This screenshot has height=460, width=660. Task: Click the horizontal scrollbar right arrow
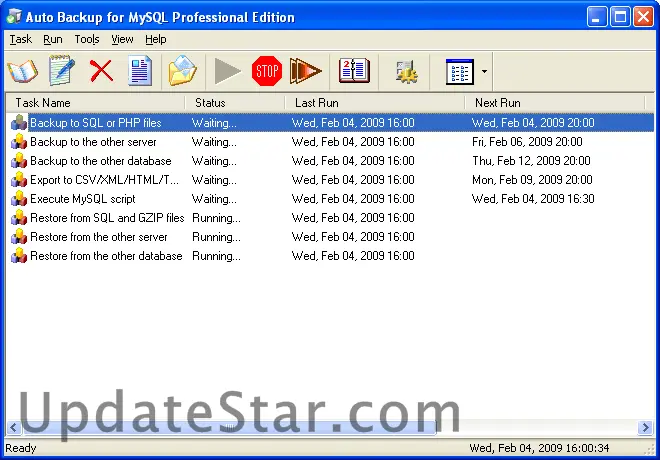coord(645,428)
